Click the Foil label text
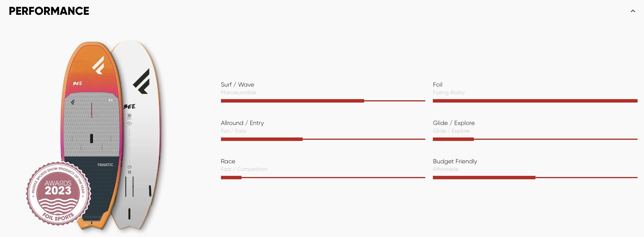The width and height of the screenshot is (644, 237). tap(437, 85)
